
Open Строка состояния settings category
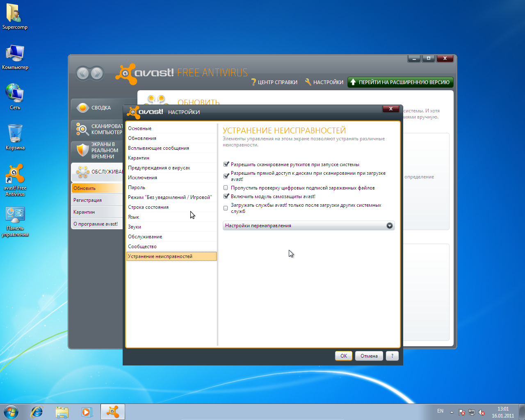[x=171, y=207]
